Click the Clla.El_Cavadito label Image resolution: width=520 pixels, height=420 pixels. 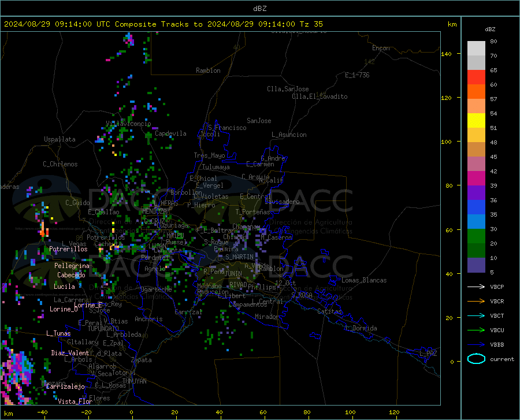pyautogui.click(x=320, y=96)
